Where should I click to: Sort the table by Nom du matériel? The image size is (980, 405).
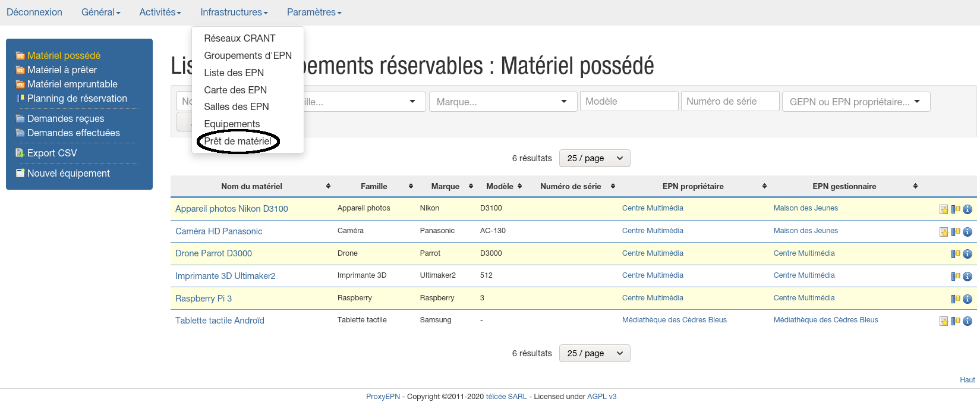pyautogui.click(x=328, y=186)
